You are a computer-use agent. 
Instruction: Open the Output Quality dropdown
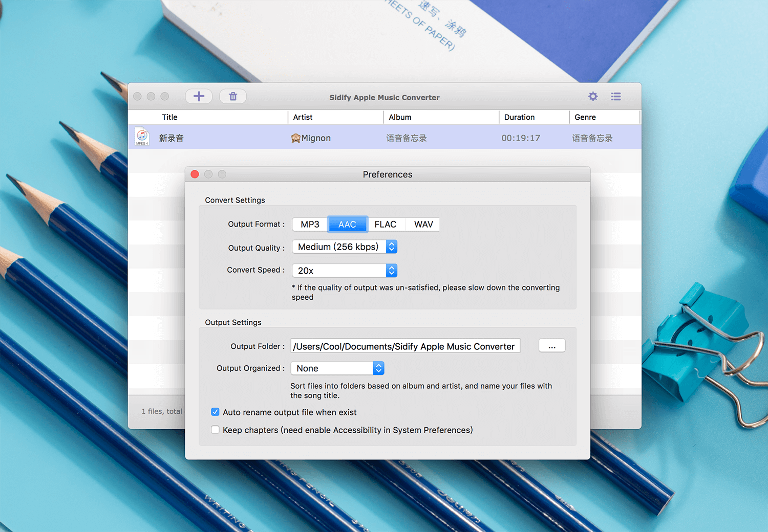coord(345,247)
